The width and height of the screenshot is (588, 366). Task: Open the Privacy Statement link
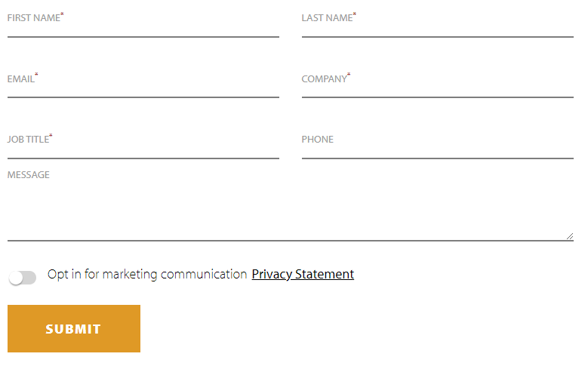(303, 275)
